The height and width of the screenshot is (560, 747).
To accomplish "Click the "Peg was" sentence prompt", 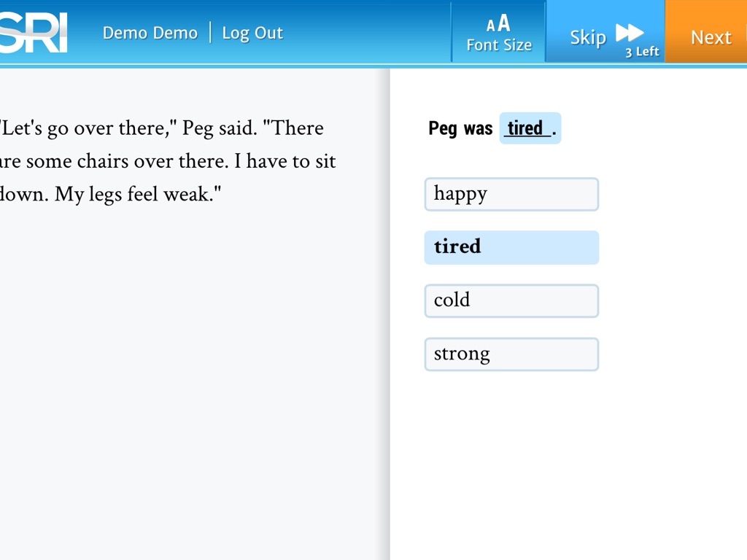I will coord(460,129).
